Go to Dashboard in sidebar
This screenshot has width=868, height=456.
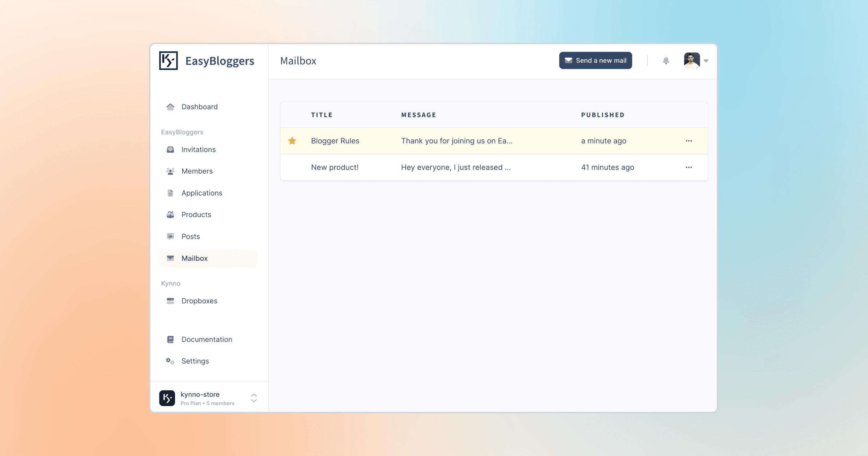(199, 107)
